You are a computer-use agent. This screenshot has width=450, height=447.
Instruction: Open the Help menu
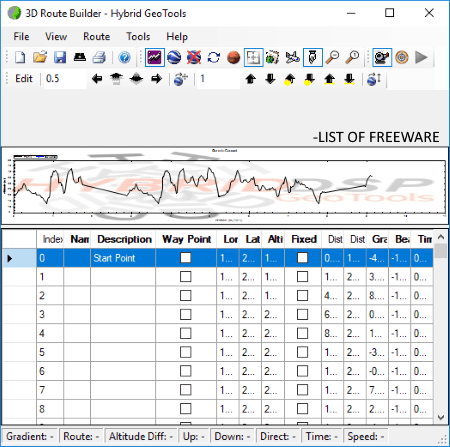tap(177, 36)
